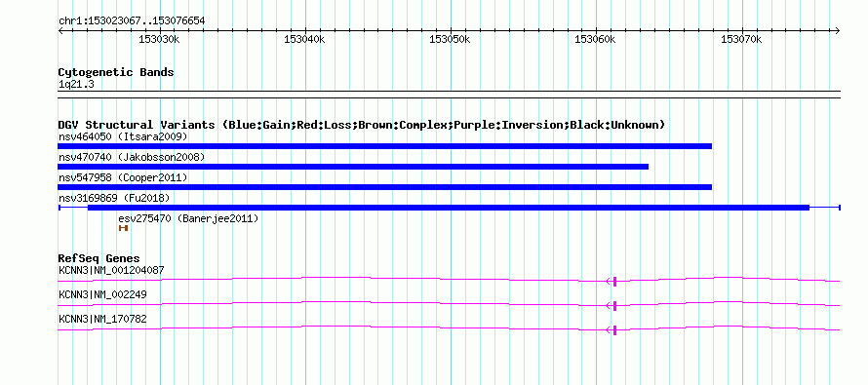Click the 153030k ruler tick label
This screenshot has width=868, height=385.
point(159,40)
